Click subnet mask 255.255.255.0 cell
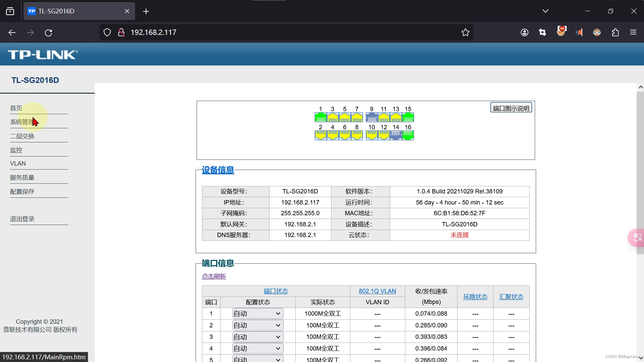 300,213
